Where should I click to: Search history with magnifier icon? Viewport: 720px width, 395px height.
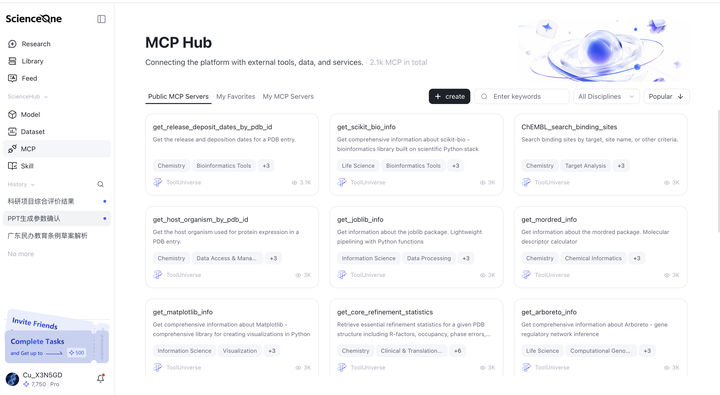pos(100,184)
